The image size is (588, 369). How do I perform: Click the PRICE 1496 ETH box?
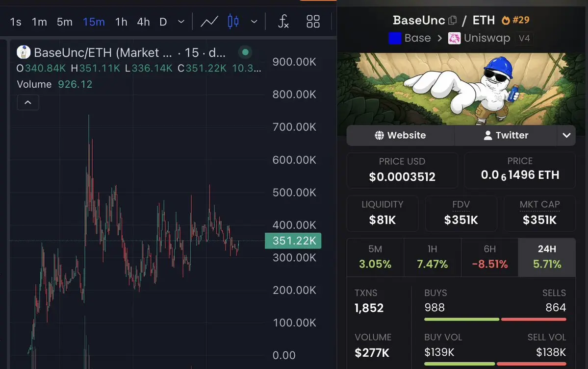520,170
